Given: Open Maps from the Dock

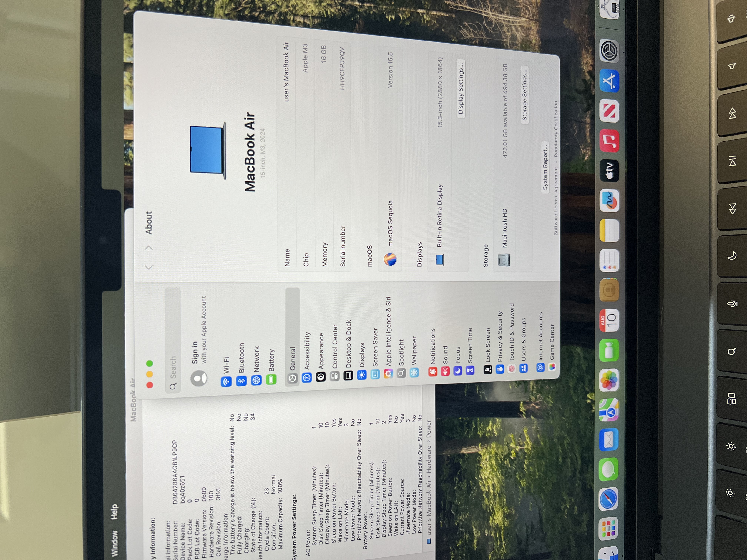Looking at the screenshot, I should [x=609, y=410].
